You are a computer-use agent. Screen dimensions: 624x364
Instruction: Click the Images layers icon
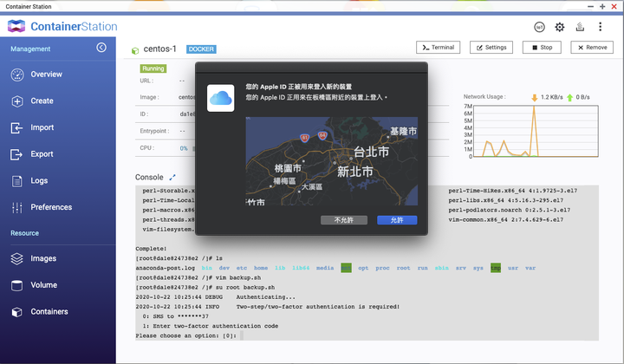click(x=16, y=258)
